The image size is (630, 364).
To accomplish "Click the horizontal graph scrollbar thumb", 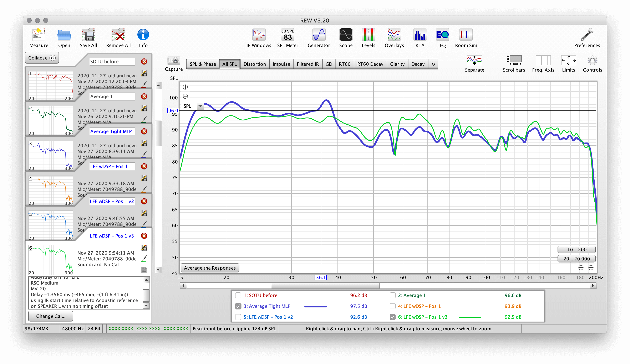I will pyautogui.click(x=325, y=286).
